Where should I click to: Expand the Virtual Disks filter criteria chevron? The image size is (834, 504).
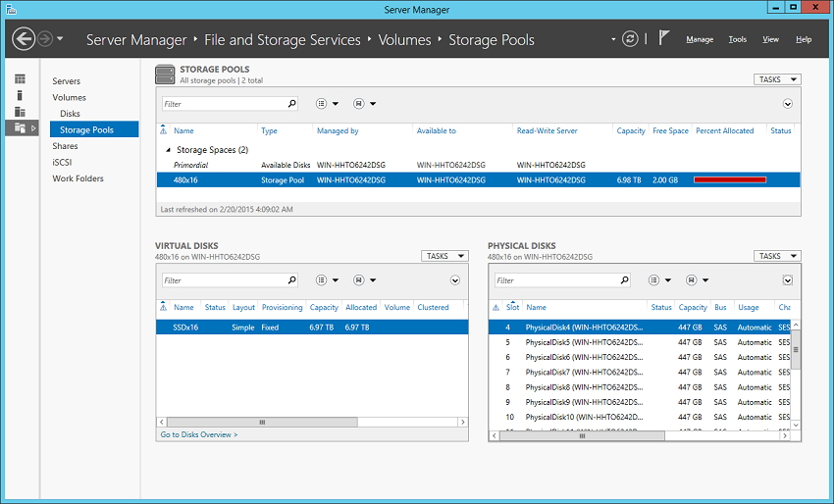coord(454,280)
